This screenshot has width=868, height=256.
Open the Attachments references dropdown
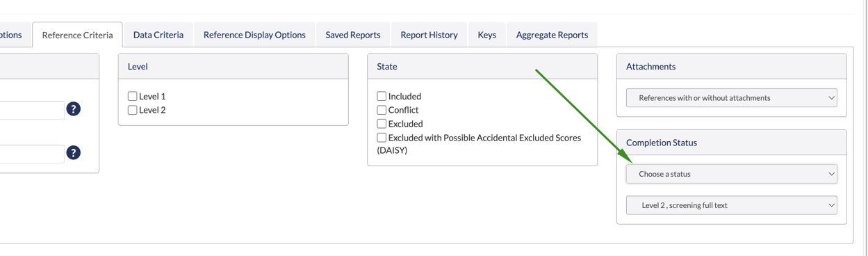click(x=731, y=98)
